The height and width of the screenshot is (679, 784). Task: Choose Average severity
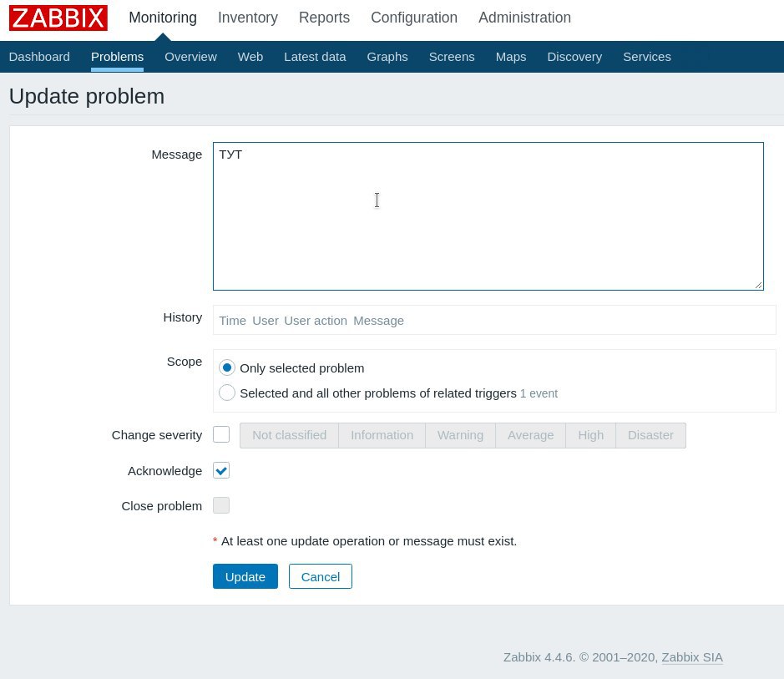click(530, 435)
